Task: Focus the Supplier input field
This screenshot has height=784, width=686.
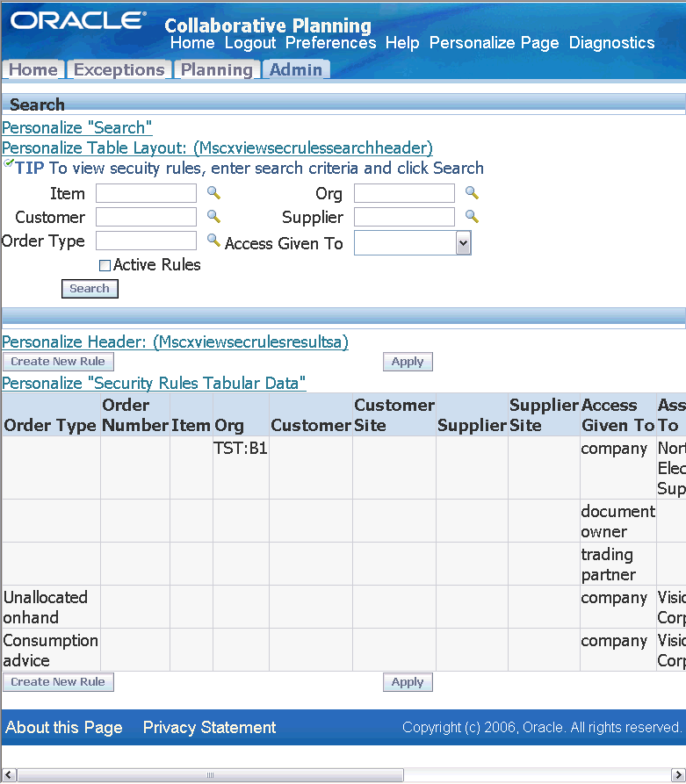Action: (404, 217)
